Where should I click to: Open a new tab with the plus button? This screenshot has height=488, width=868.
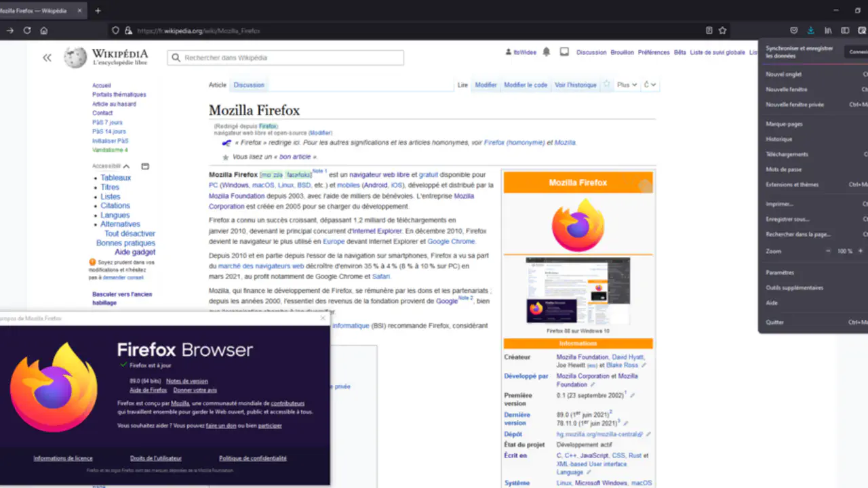[x=98, y=11]
